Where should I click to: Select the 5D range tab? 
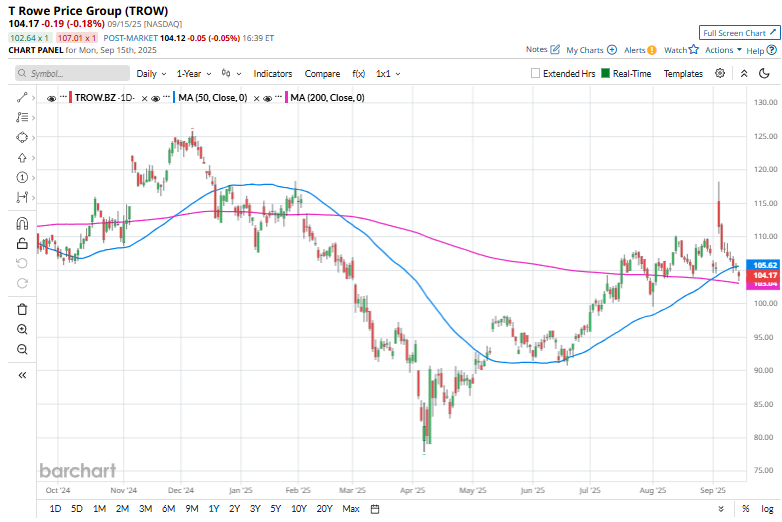click(77, 509)
